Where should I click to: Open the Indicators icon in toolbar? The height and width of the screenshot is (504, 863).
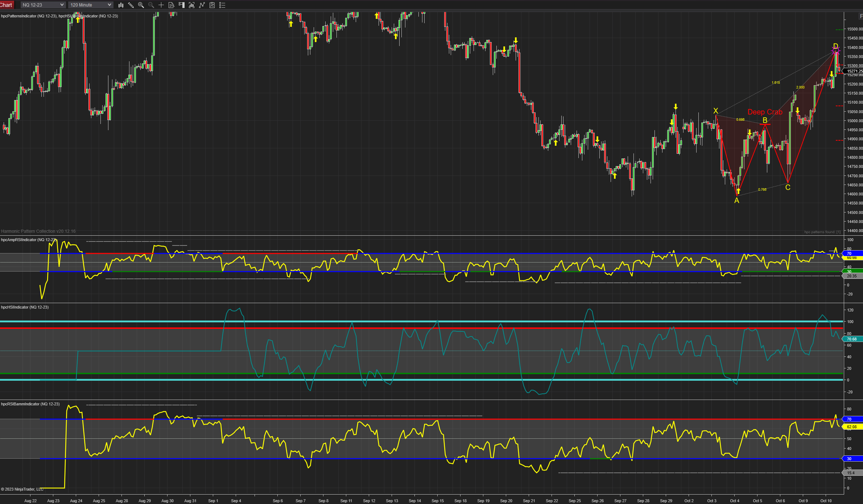[192, 5]
